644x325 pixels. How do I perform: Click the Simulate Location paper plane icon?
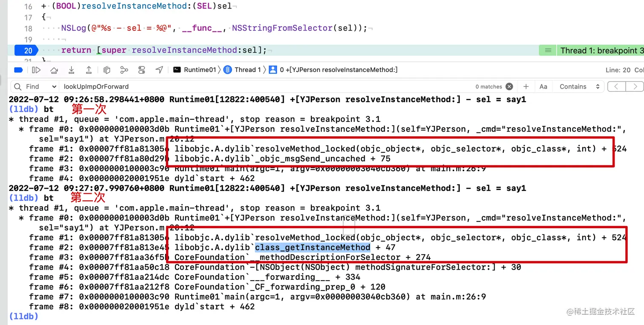[159, 70]
